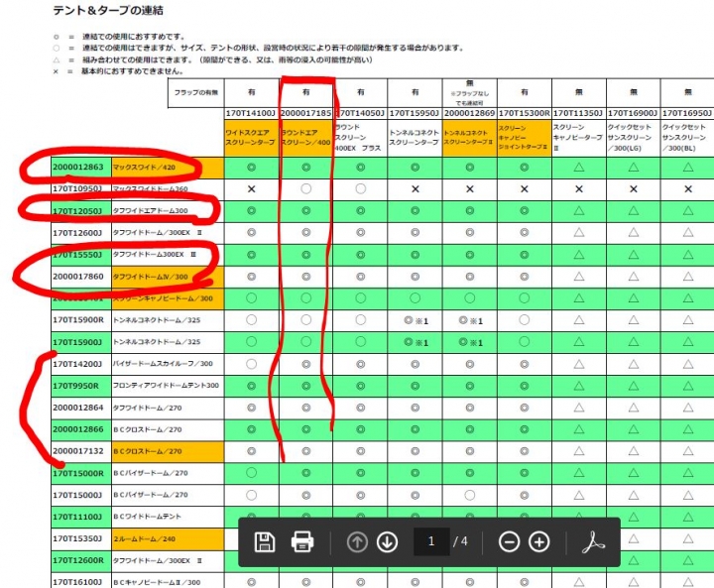Screen dimensions: 714x588
Task: Click header スクリーンキャノピージョイントタープII
Action: click(x=525, y=138)
